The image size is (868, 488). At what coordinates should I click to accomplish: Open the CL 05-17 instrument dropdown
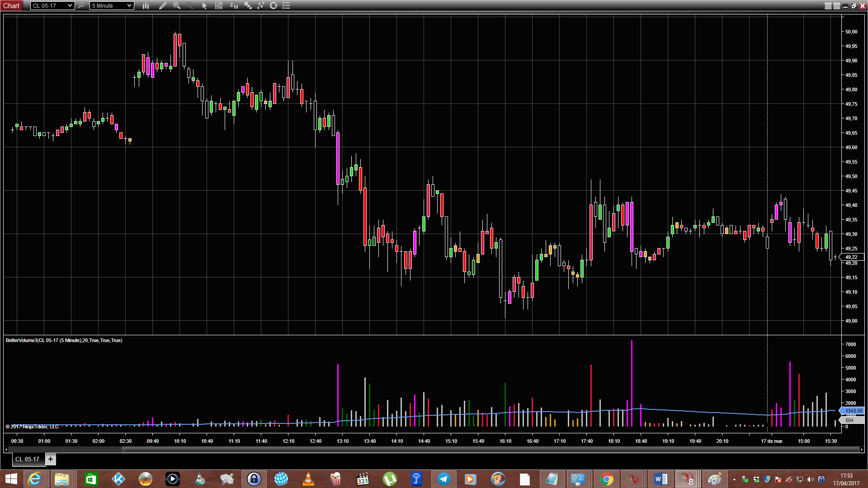(x=52, y=6)
